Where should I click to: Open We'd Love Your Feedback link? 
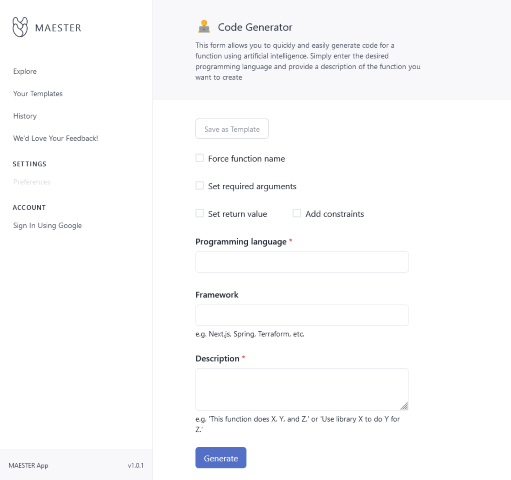click(56, 138)
